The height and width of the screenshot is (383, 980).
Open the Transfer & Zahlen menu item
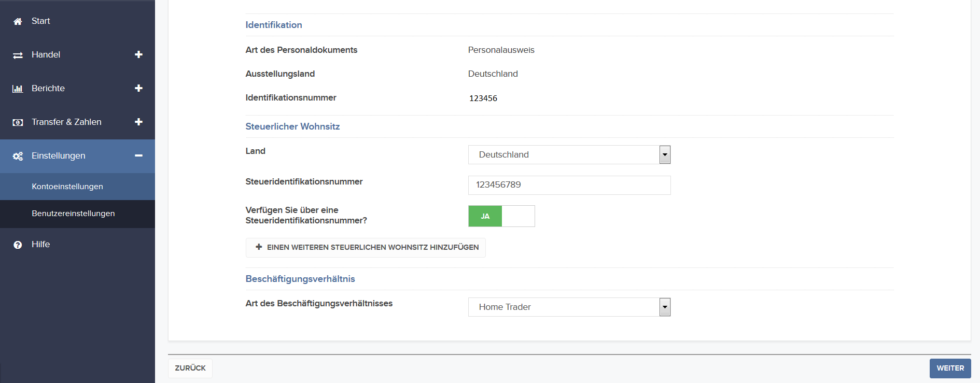pyautogui.click(x=77, y=122)
